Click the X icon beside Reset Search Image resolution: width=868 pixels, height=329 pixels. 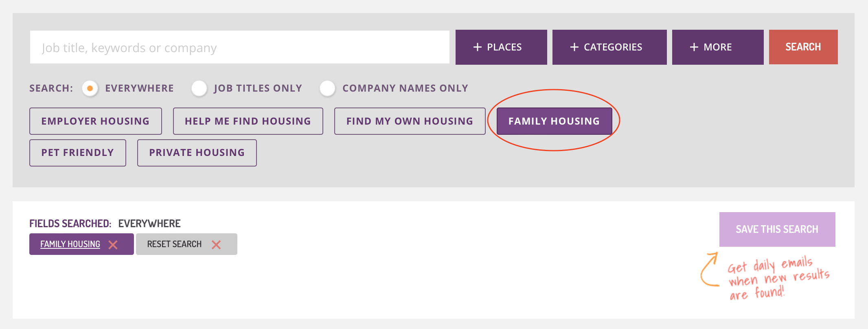pos(216,244)
